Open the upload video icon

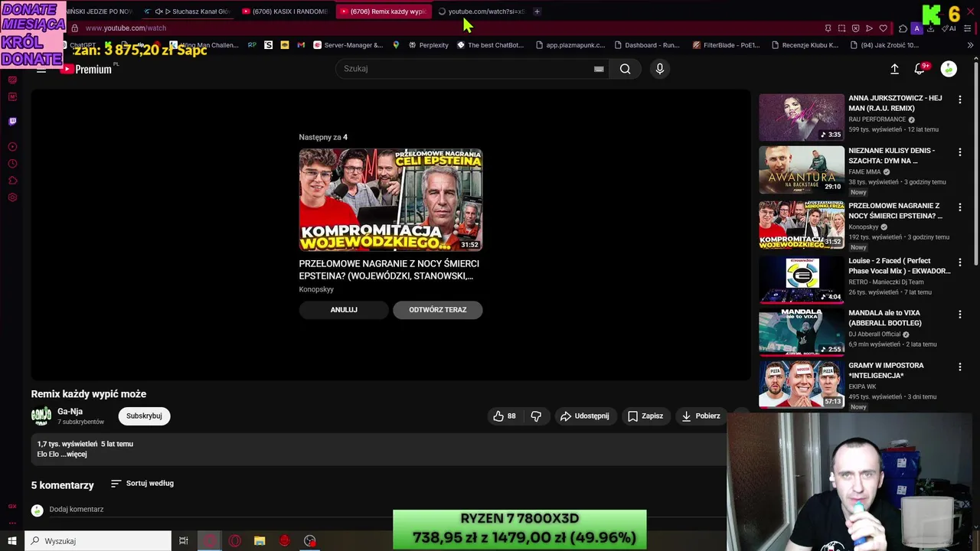point(894,69)
